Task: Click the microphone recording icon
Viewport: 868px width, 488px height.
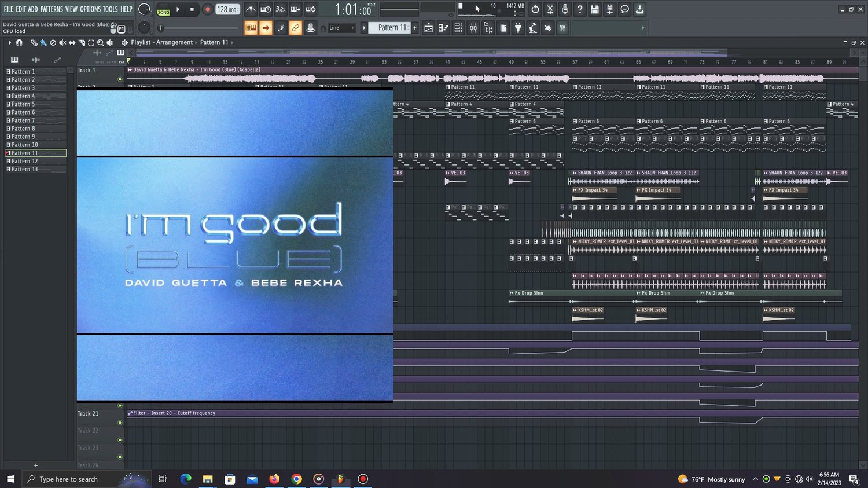Action: click(x=565, y=9)
